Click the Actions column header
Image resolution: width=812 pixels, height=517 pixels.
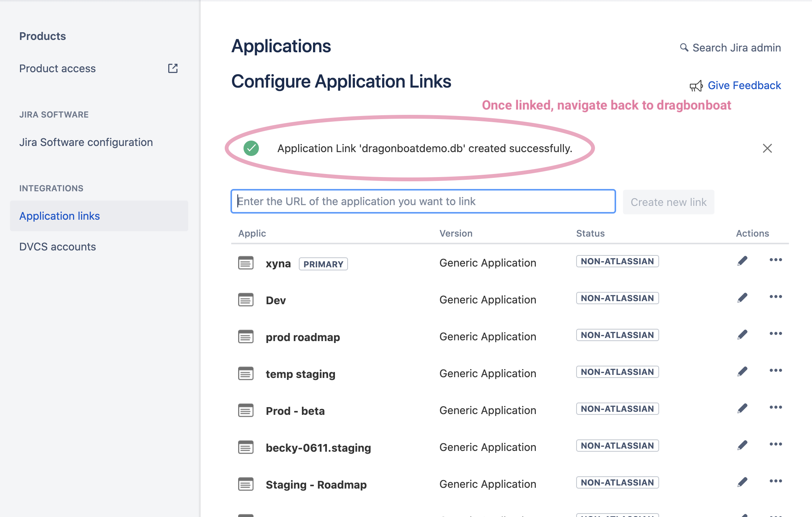752,233
